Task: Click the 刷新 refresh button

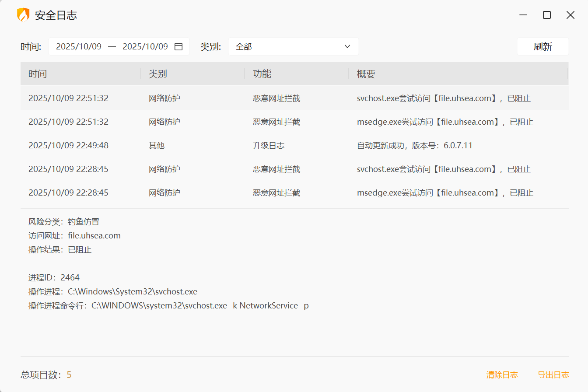Action: pos(542,46)
